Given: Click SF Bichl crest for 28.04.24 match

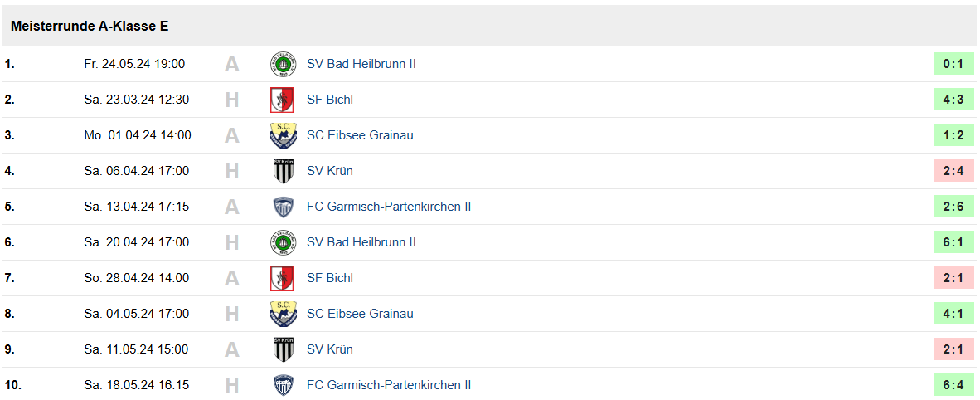Looking at the screenshot, I should pos(283,278).
